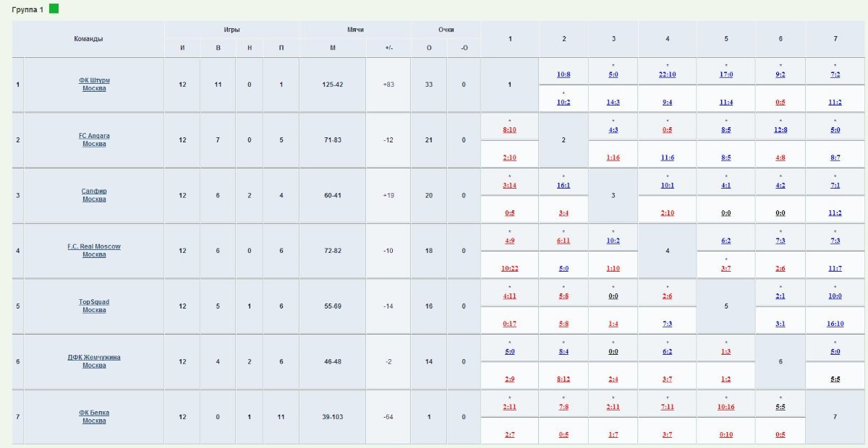
Task: View the 10:16 match result
Action: point(726,407)
